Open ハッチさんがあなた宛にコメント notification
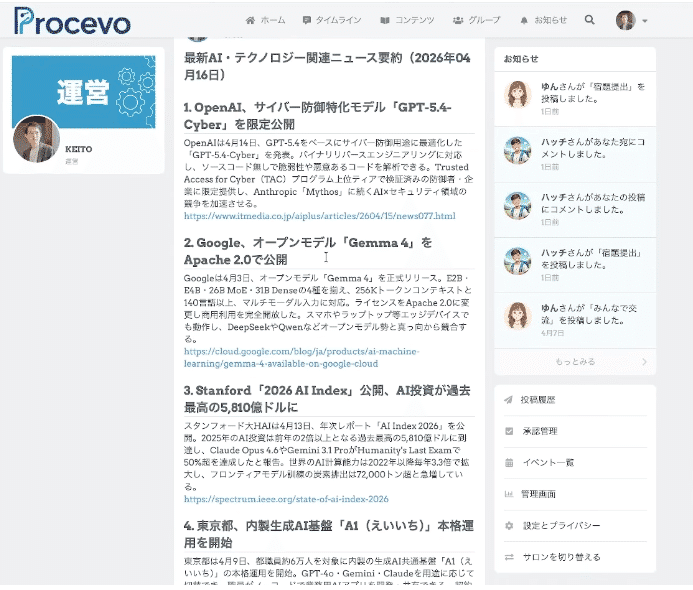The height and width of the screenshot is (590, 693). coord(575,154)
